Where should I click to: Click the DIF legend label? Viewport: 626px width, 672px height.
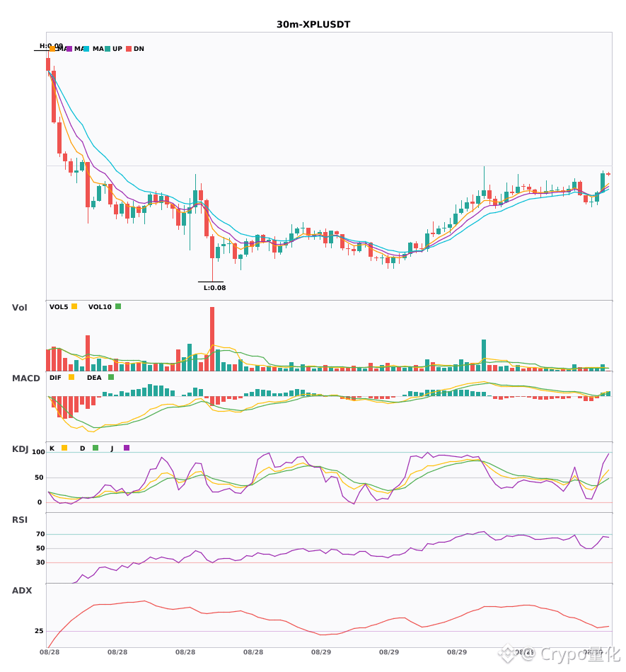55,378
